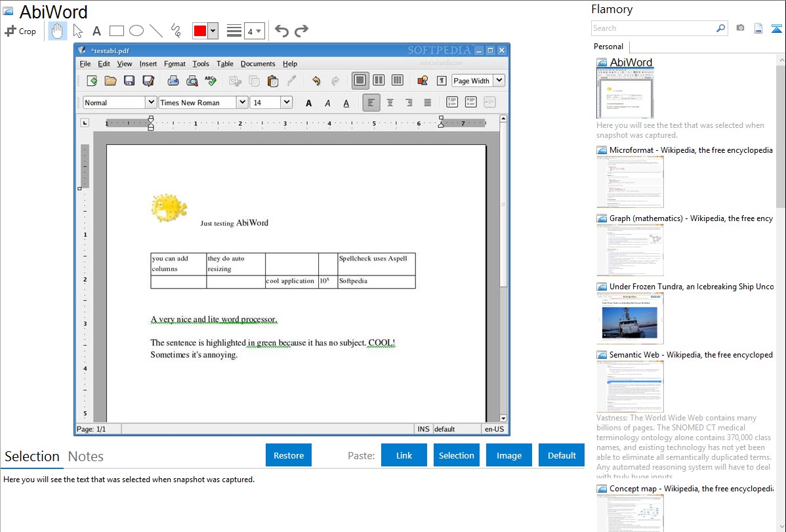Click the Paste Link button

[404, 455]
